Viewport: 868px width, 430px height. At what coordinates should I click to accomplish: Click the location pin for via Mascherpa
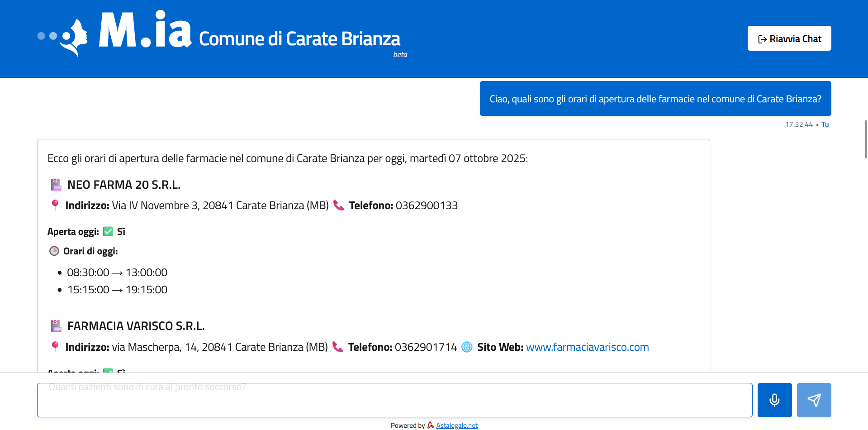[55, 347]
